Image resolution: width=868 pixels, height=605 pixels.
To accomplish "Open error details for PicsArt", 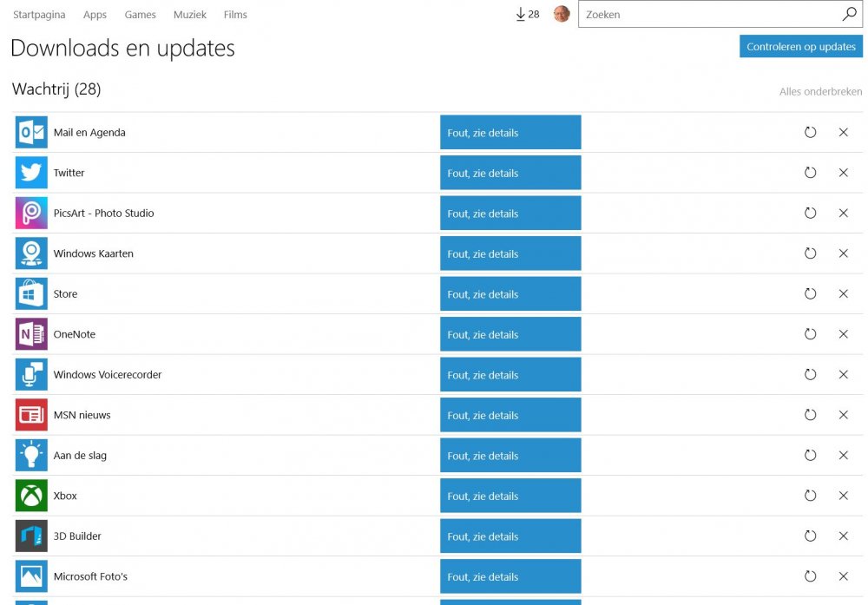I will [510, 214].
